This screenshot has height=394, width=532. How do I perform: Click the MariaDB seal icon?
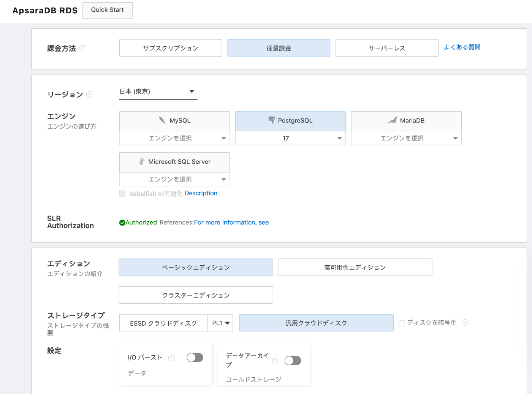(x=393, y=120)
